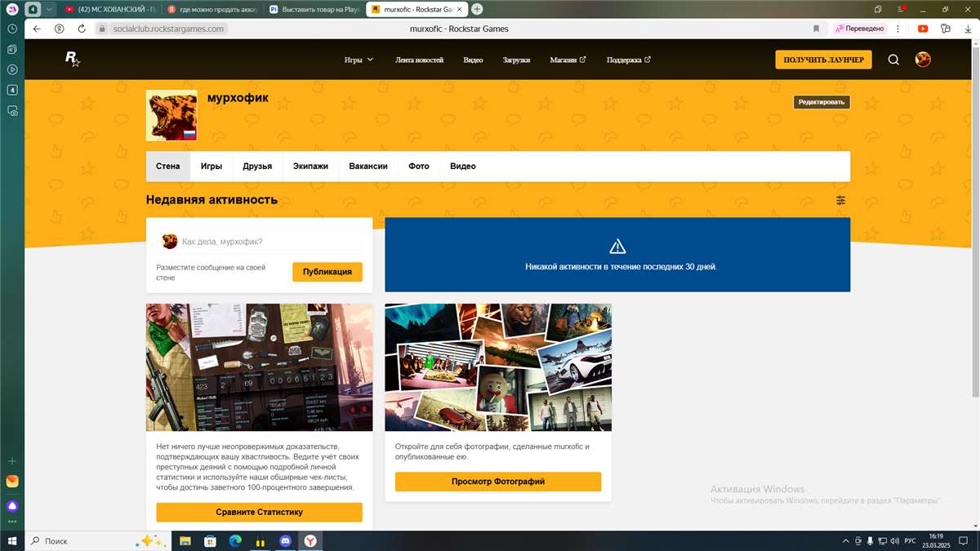This screenshot has width=980, height=551.
Task: Open the Discord app in taskbar
Action: coord(286,540)
